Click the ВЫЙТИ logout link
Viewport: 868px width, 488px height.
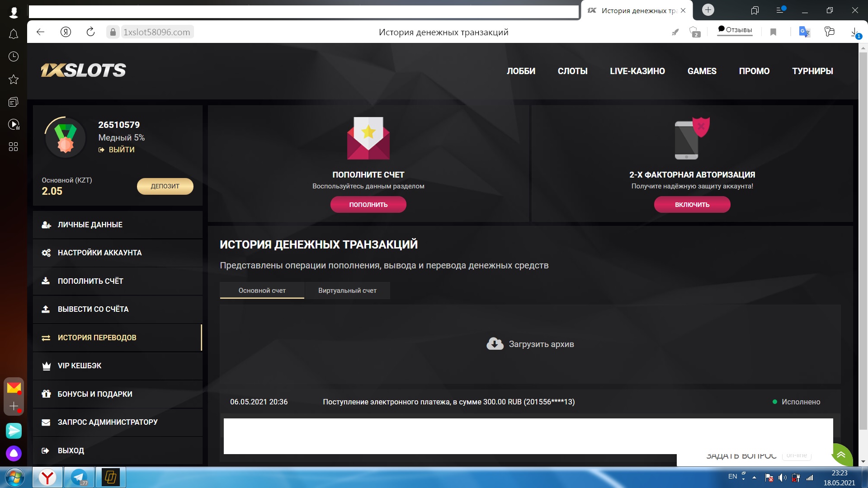coord(121,150)
